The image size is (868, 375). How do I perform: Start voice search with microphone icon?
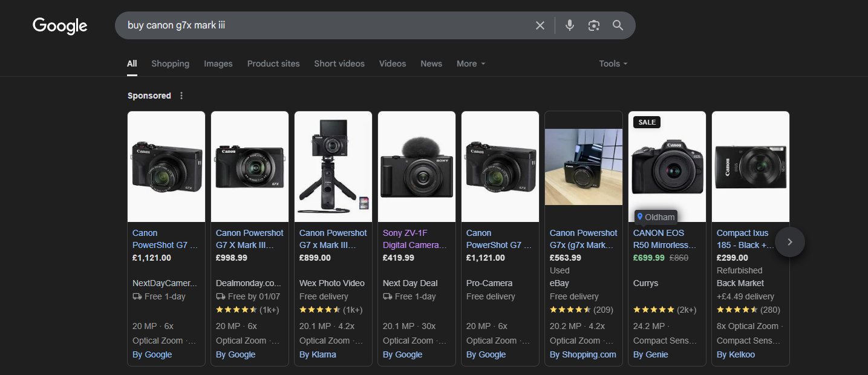[x=569, y=25]
